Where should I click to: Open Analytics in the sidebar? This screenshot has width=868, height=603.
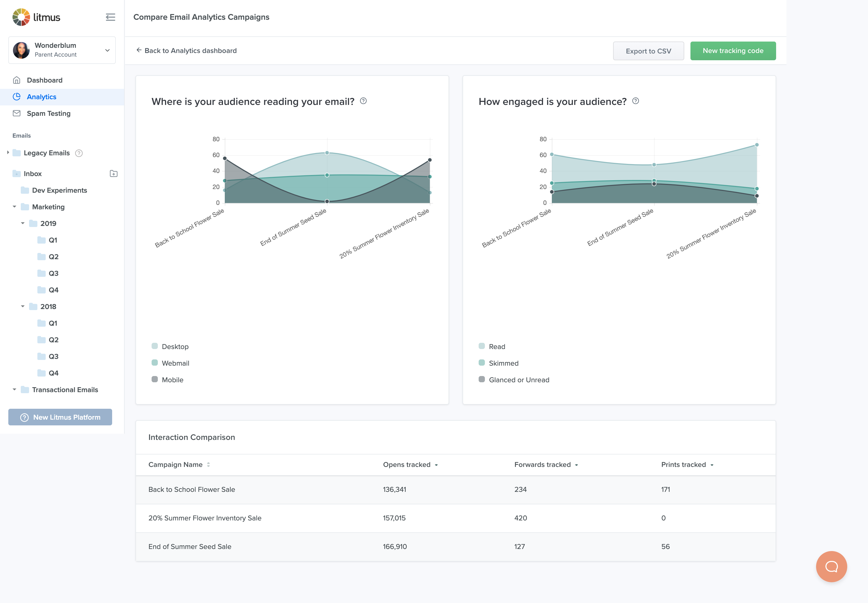42,97
